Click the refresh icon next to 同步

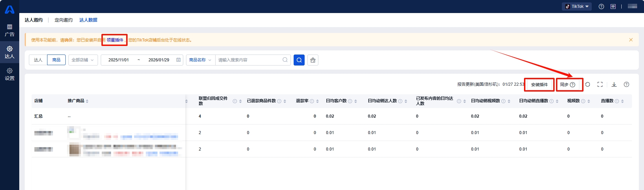click(x=588, y=84)
